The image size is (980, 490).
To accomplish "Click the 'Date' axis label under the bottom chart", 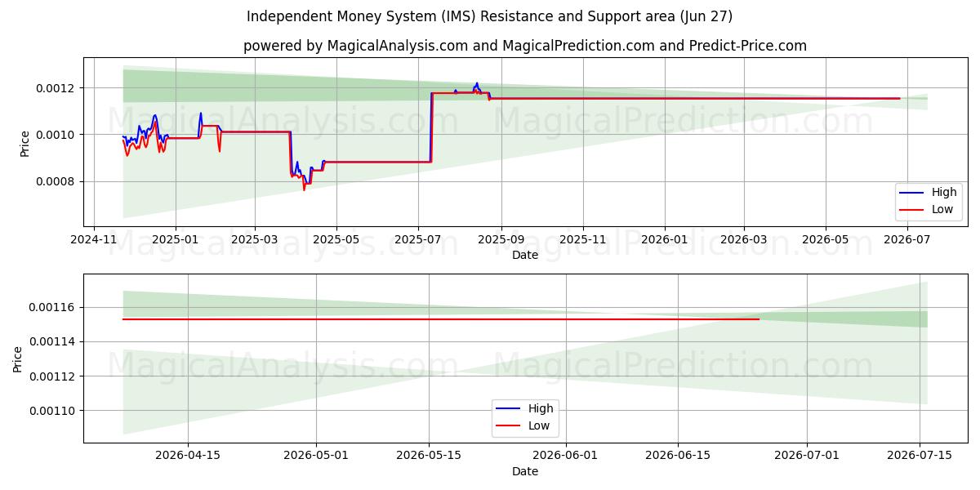I will [x=525, y=471].
